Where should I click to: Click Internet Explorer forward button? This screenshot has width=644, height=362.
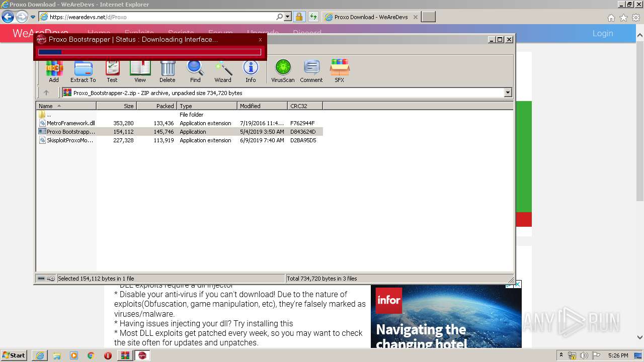22,17
